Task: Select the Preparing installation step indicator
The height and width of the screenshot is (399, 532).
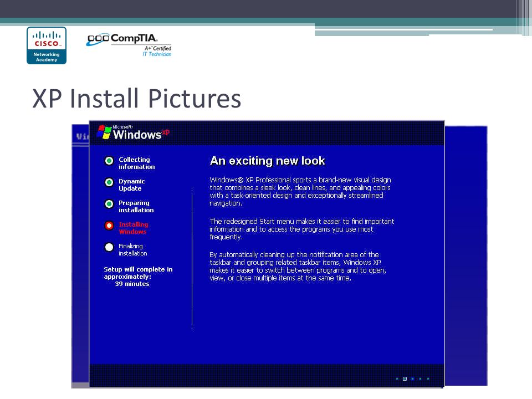Action: [x=109, y=204]
